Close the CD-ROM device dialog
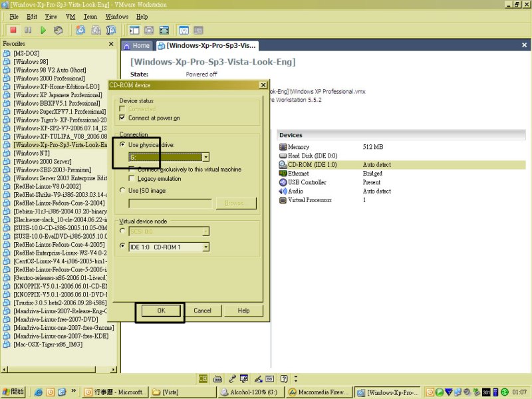Image resolution: width=532 pixels, height=399 pixels. [x=263, y=85]
